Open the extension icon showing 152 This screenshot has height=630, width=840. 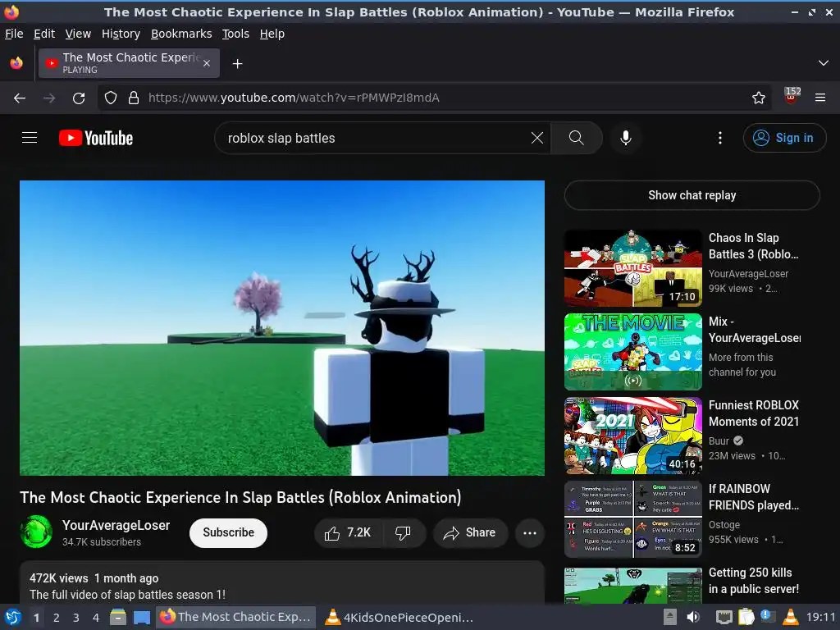click(x=792, y=95)
